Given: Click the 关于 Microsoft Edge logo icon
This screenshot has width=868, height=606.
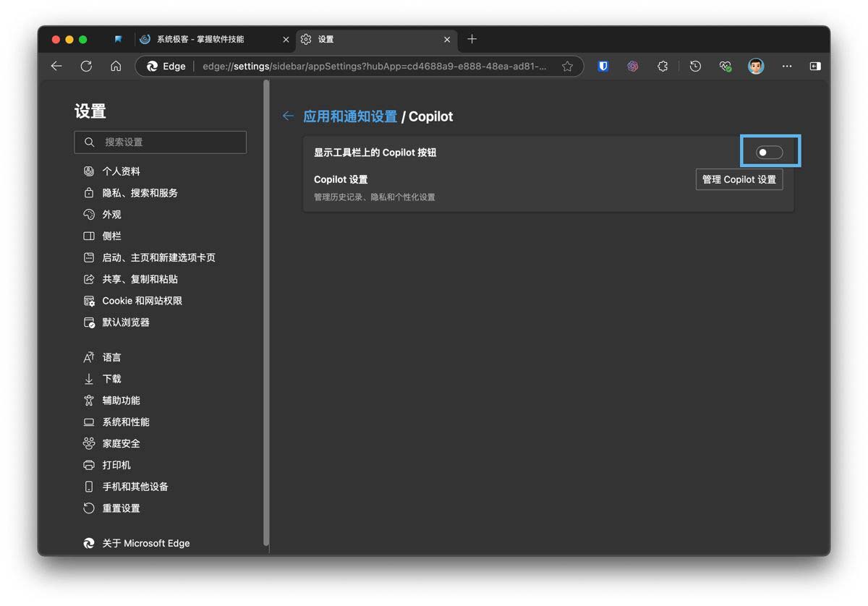Looking at the screenshot, I should (89, 543).
